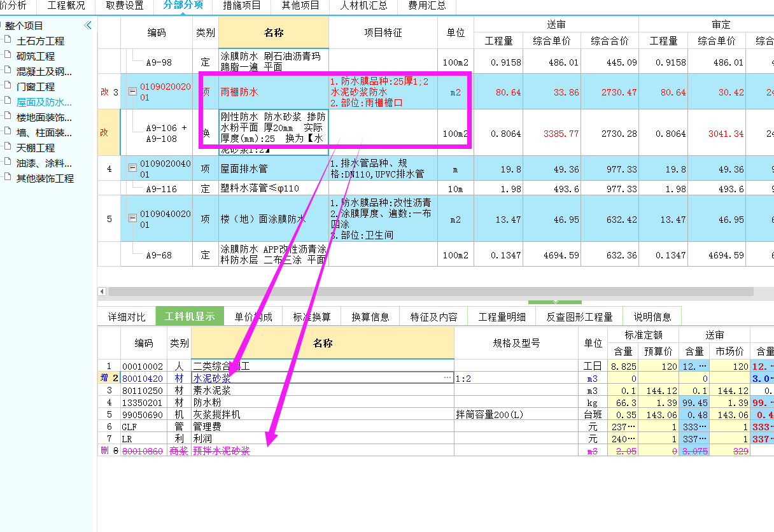Click the 塑料水落管≤φ110 name cell
The image size is (774, 532).
[x=273, y=188]
